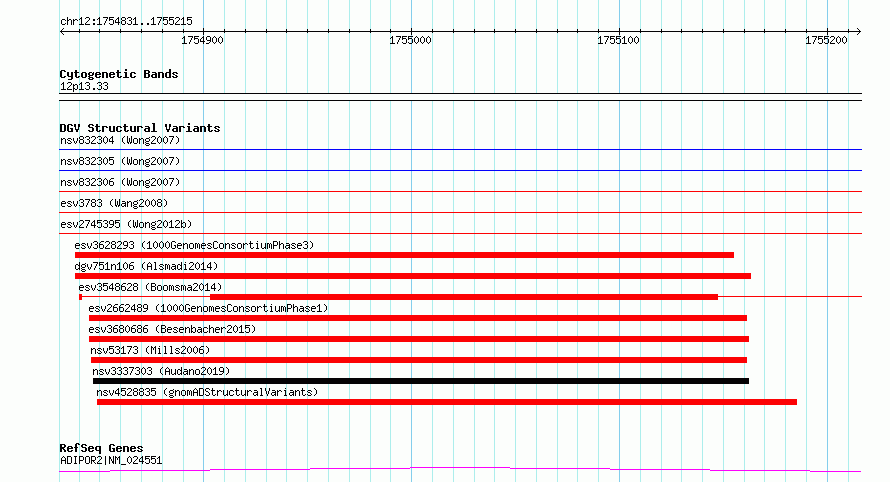The width and height of the screenshot is (890, 482).
Task: Click the red bar under esv3628293
Action: (x=404, y=255)
